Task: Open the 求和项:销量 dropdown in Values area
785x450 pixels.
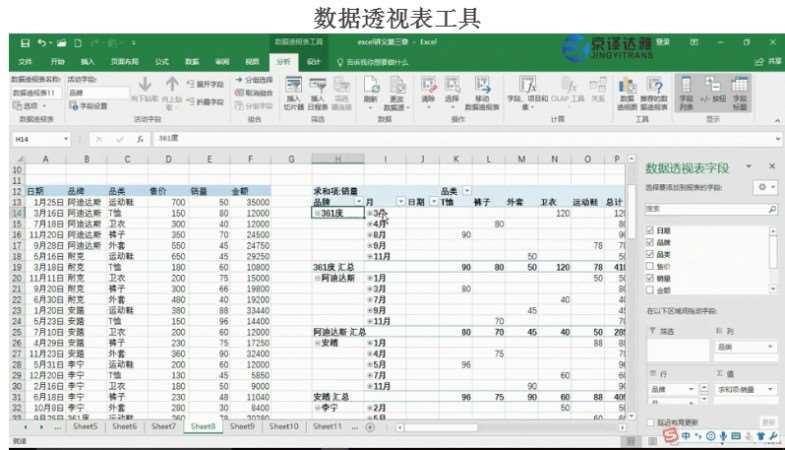Action: [x=770, y=389]
